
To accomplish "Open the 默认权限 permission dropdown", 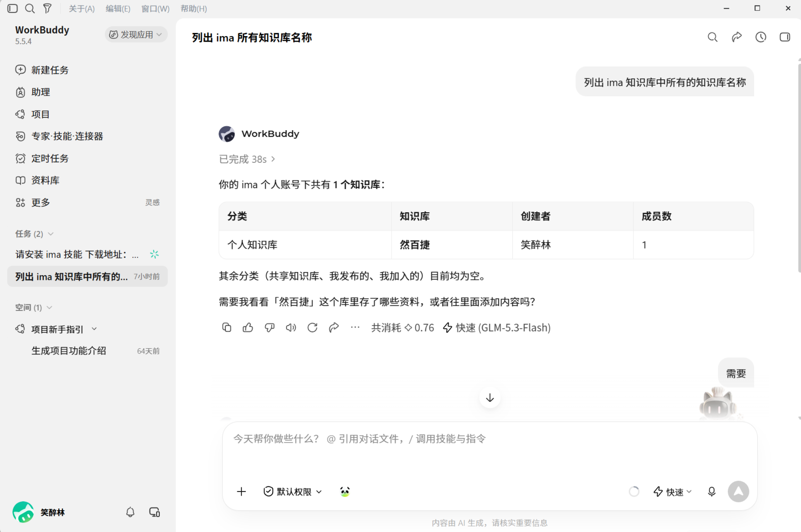I will pos(292,492).
